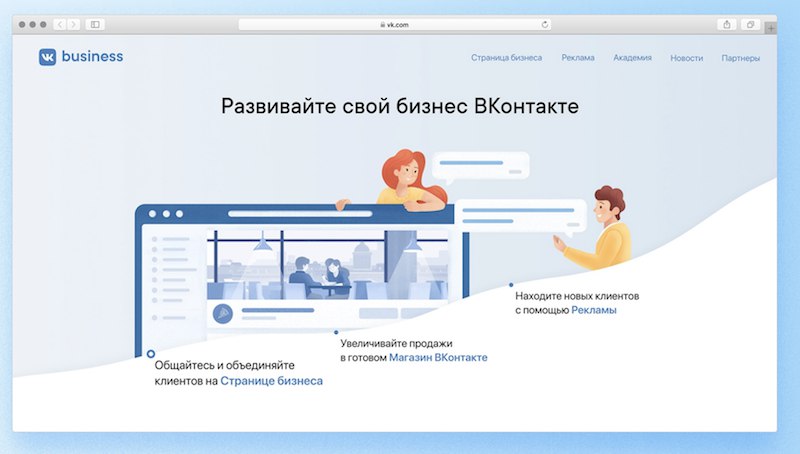Click the round marker beside Общайтесь
800x454 pixels.
pyautogui.click(x=151, y=354)
